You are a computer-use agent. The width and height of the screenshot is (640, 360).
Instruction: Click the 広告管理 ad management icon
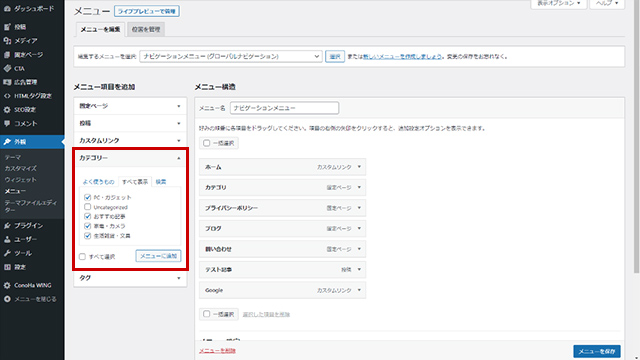click(7, 82)
